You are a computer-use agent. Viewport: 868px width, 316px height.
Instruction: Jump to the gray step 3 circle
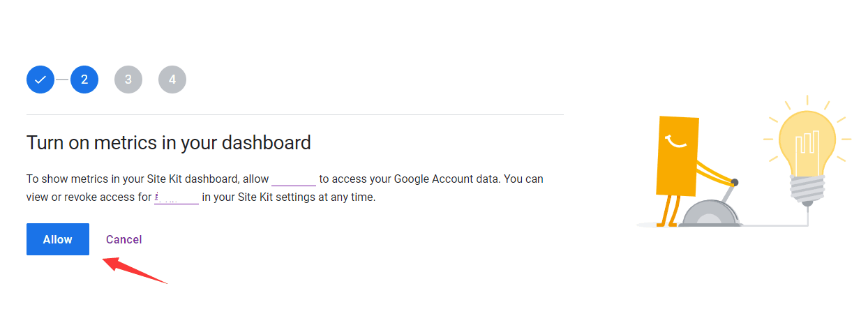(x=128, y=80)
